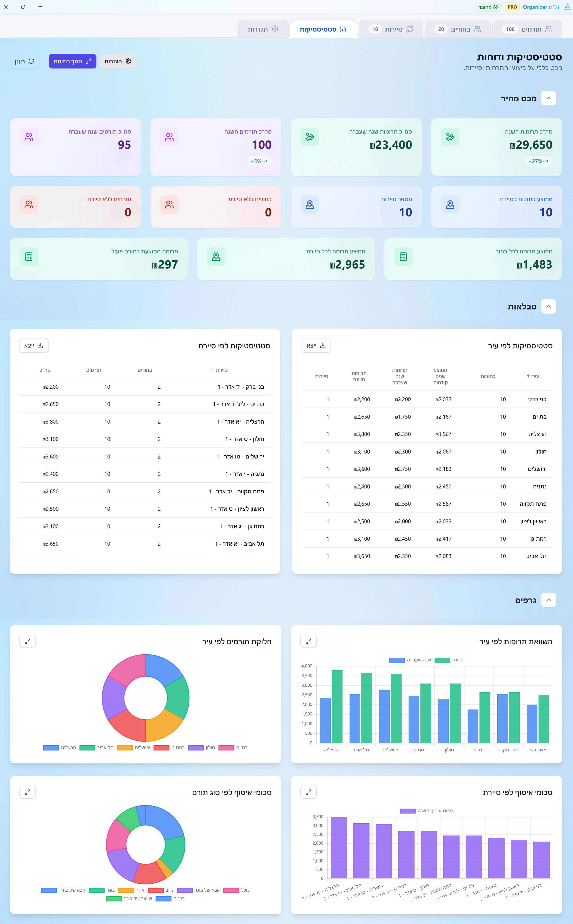Open מסך רתימה button
This screenshot has width=573, height=924.
coord(72,61)
